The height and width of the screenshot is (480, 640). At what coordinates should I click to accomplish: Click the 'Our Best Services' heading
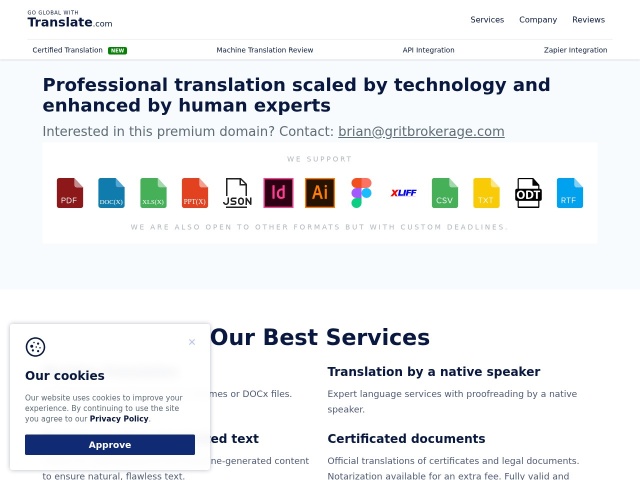coord(320,338)
